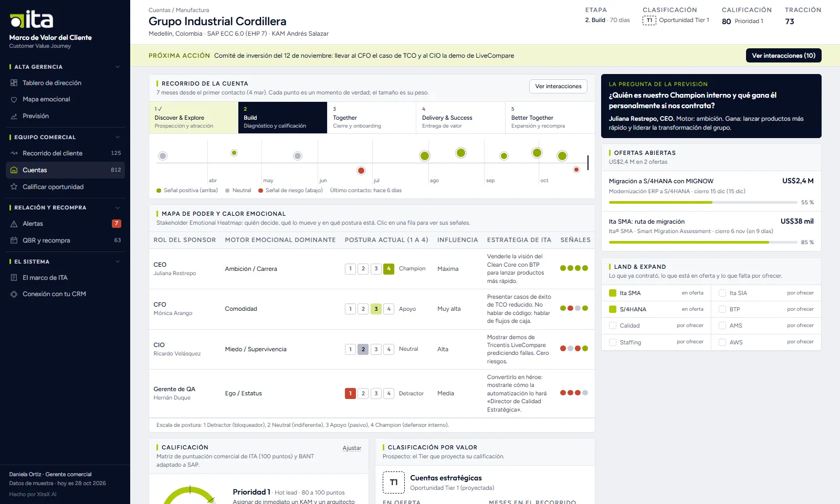
Task: Click the Ajustar link in Calificación
Action: click(x=352, y=448)
